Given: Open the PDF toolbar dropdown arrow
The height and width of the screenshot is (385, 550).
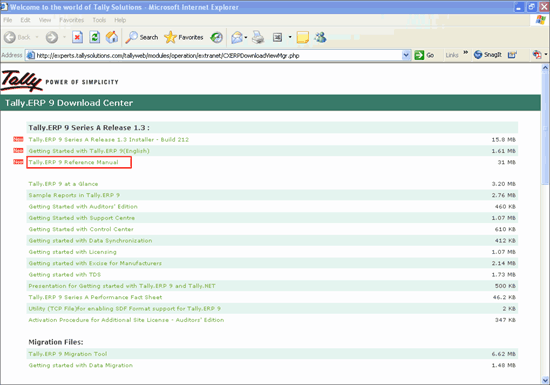Looking at the screenshot, I should pos(545,55).
